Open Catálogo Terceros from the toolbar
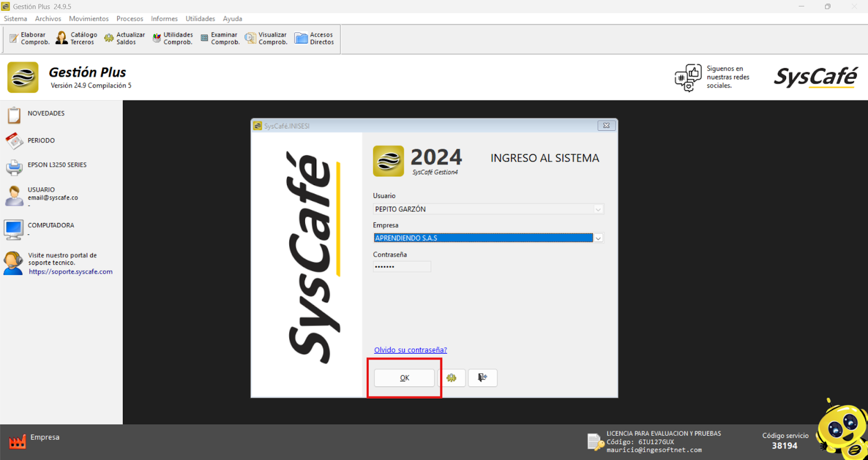Viewport: 868px width, 460px height. pos(62,38)
